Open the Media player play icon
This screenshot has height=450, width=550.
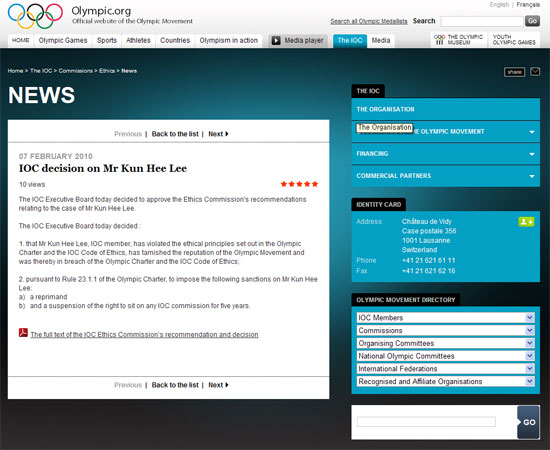(x=276, y=40)
